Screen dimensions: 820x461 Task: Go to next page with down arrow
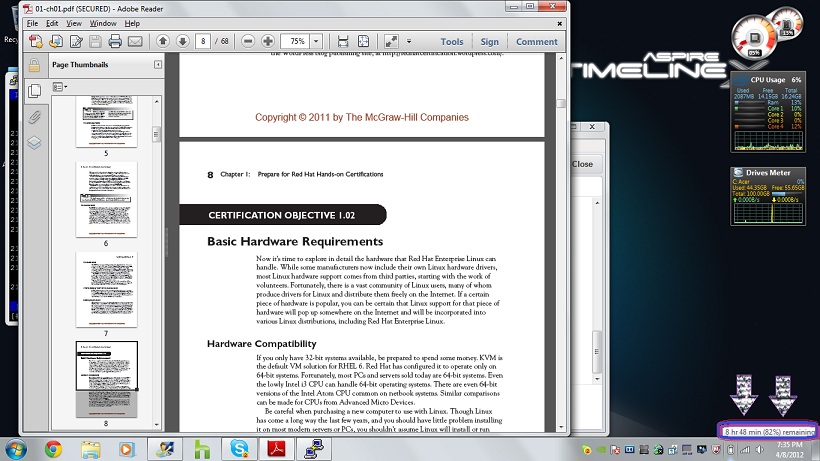pyautogui.click(x=182, y=41)
